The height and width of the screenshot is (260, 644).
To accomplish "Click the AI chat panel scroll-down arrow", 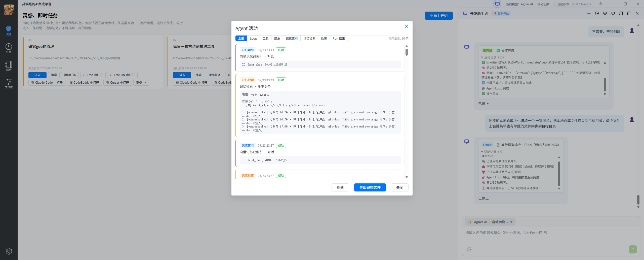I will (638, 207).
